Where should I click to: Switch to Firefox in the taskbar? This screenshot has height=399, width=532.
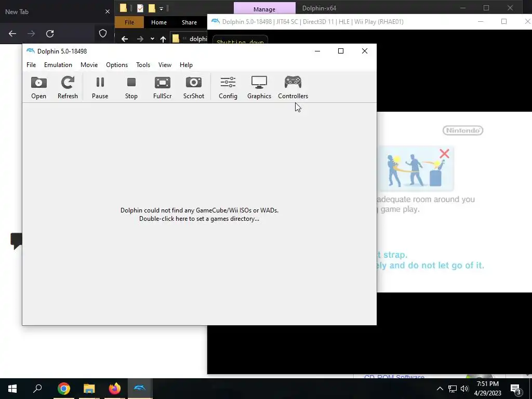(115, 389)
